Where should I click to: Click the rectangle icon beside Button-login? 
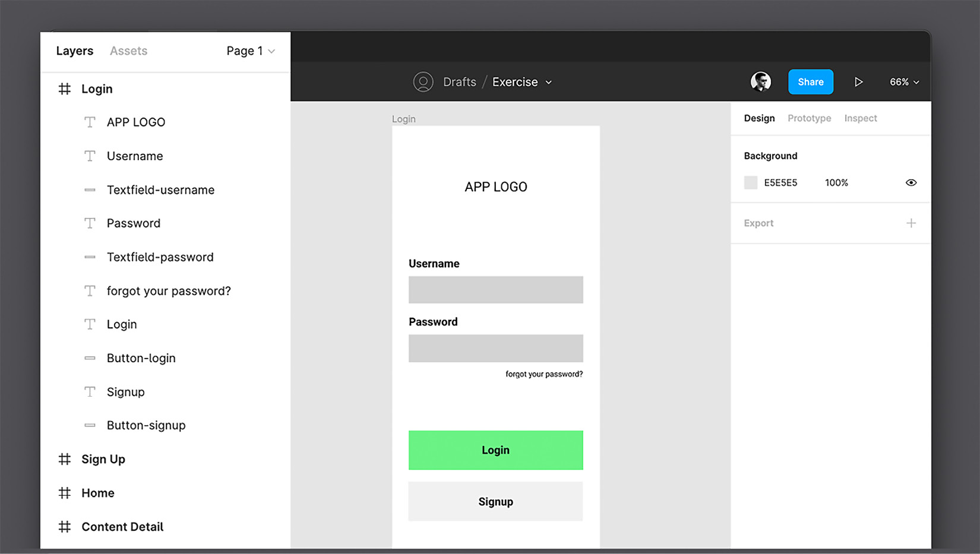[x=90, y=357]
